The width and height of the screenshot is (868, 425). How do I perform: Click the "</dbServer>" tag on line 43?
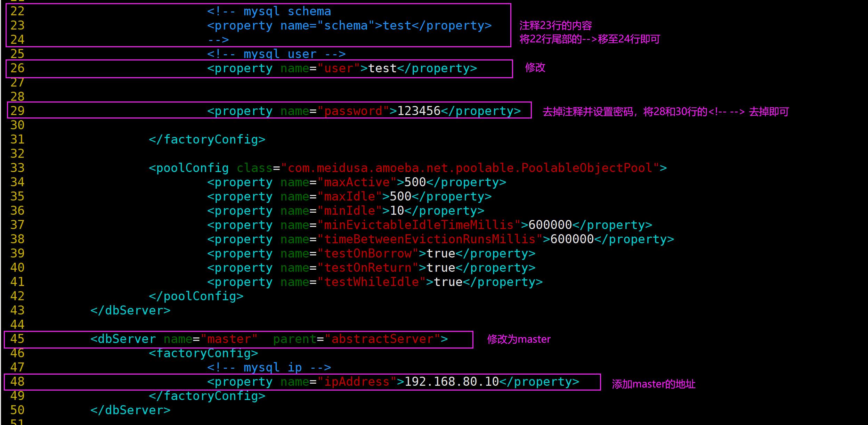[x=130, y=311]
